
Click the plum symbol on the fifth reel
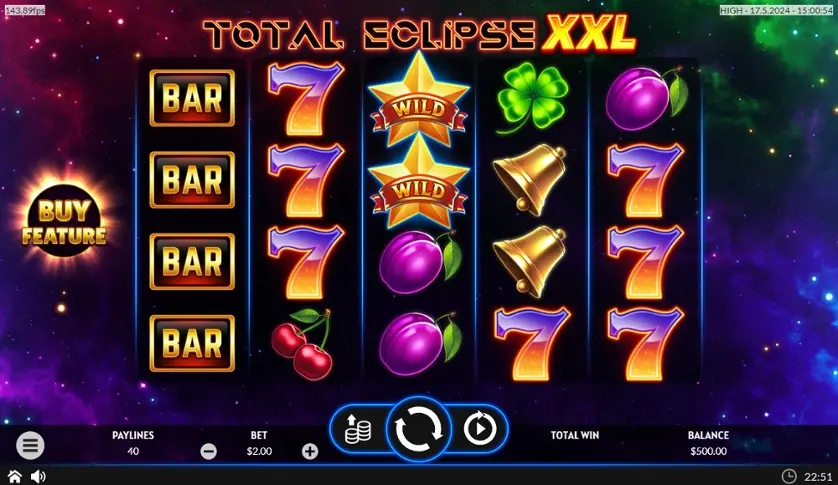point(646,98)
